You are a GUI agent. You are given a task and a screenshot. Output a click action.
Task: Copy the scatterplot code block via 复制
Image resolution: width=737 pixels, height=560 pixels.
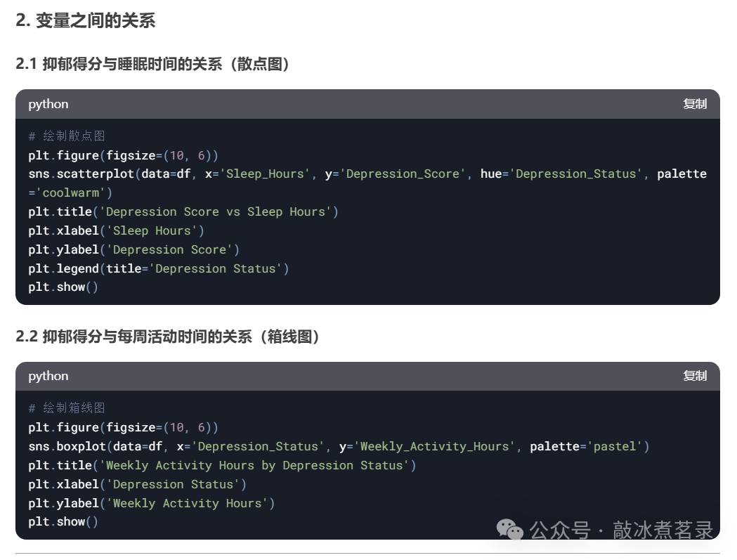695,104
